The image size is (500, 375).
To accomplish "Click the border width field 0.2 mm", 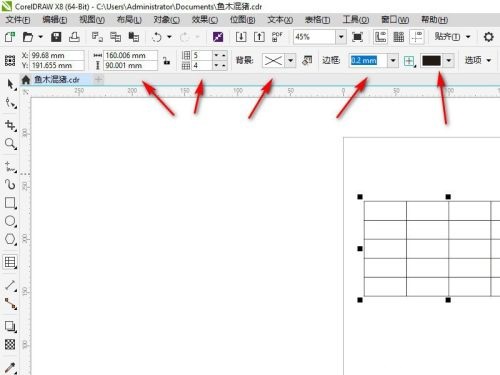I will tap(368, 61).
